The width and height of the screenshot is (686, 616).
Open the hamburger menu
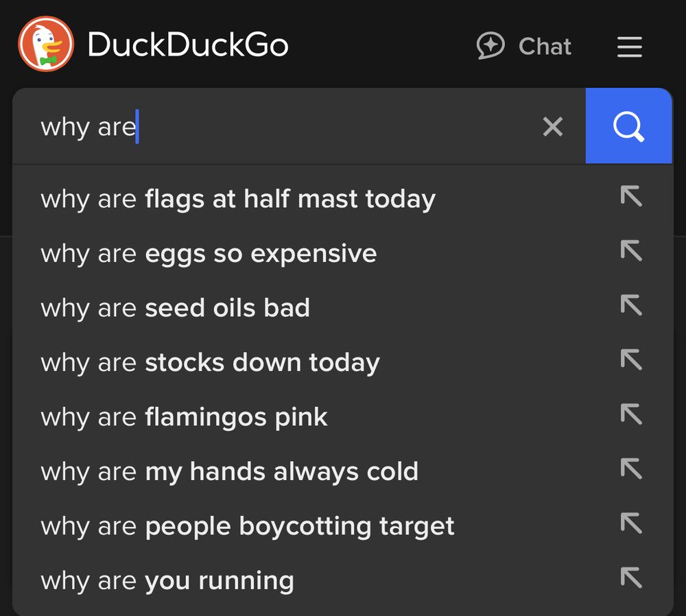[630, 47]
